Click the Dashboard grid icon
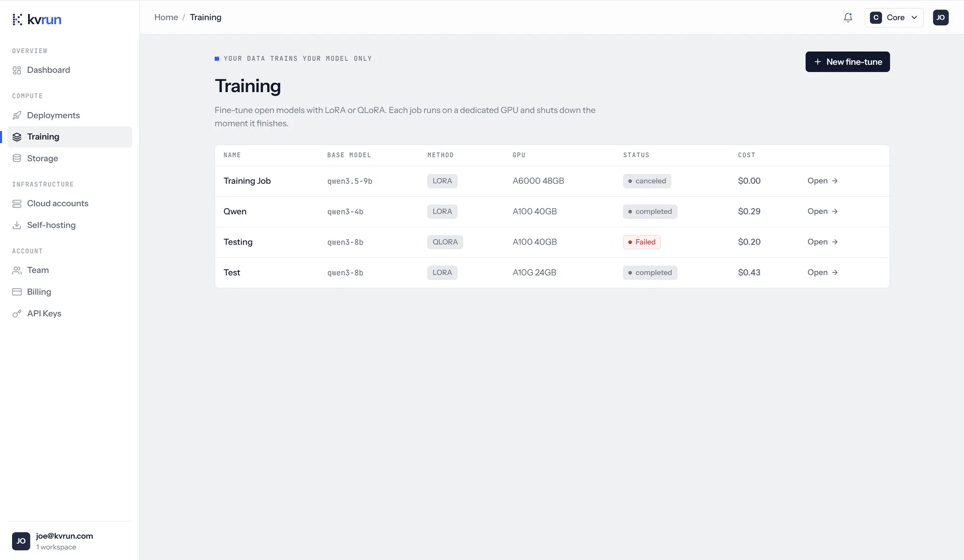The height and width of the screenshot is (560, 964). 17,70
